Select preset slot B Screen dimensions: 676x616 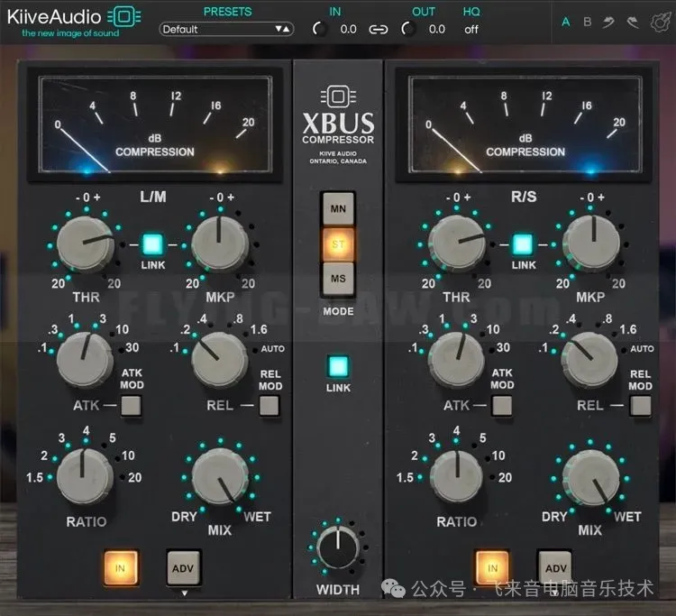click(x=587, y=22)
